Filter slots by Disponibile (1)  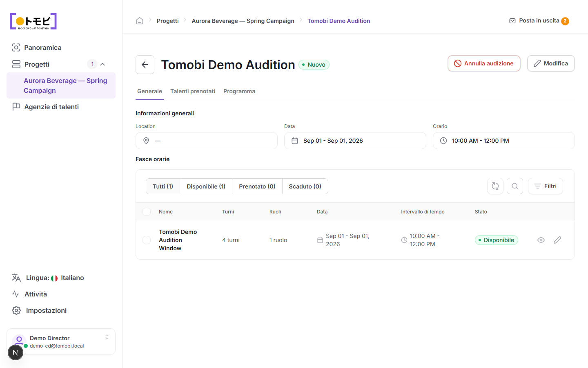coord(206,186)
